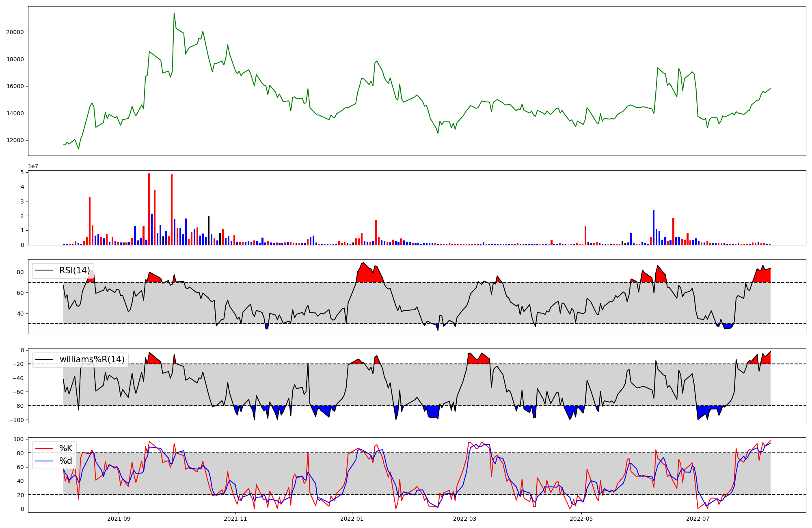Click the red %K legend entry
Image resolution: width=812 pixels, height=528 pixels.
[x=65, y=448]
